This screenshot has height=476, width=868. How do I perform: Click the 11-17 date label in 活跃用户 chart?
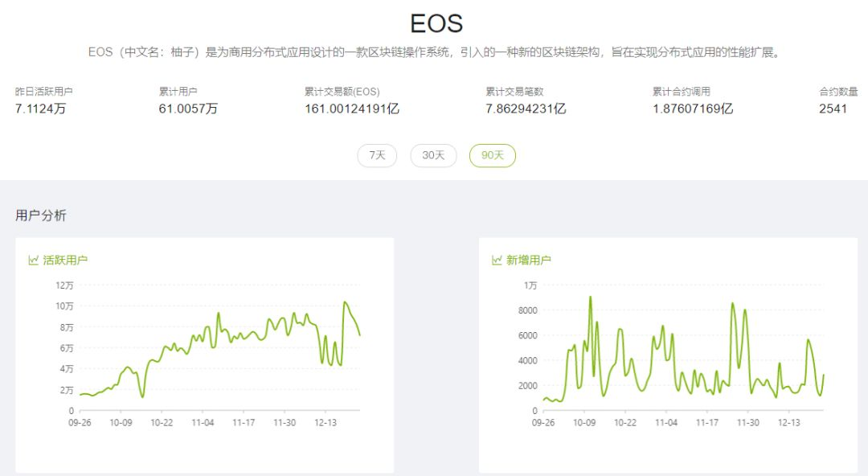coord(244,423)
